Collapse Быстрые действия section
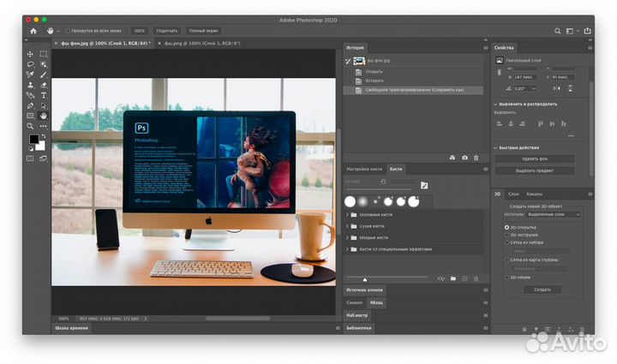This screenshot has height=364, width=617. point(495,148)
